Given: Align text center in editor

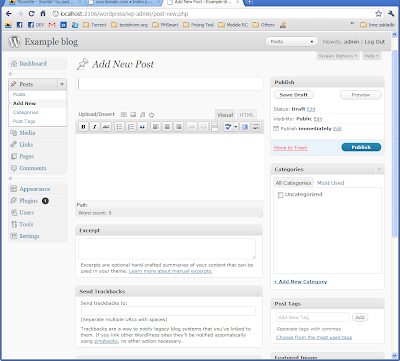Looking at the screenshot, I should 167,127.
